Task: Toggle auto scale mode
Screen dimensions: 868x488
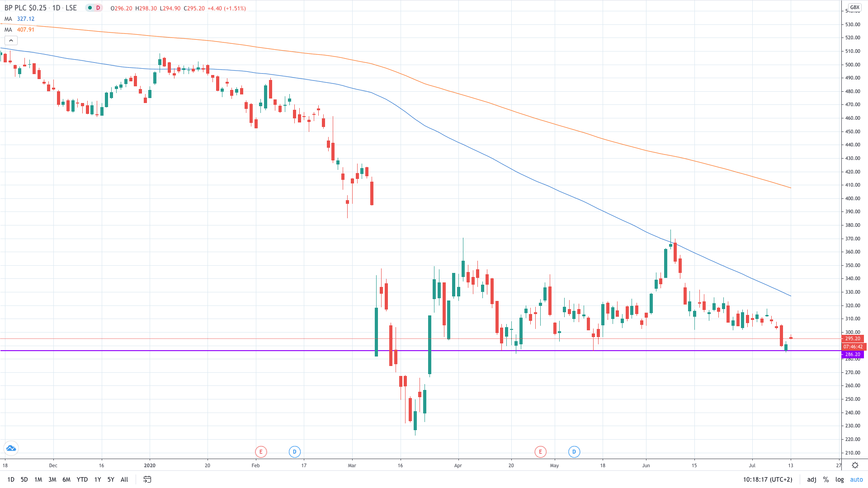Action: 857,479
